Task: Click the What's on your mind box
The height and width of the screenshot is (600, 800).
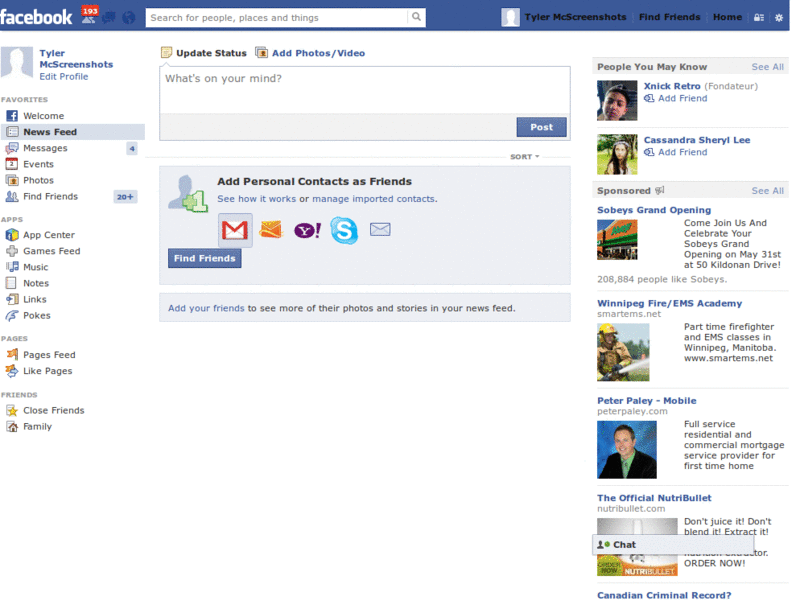Action: click(x=365, y=90)
